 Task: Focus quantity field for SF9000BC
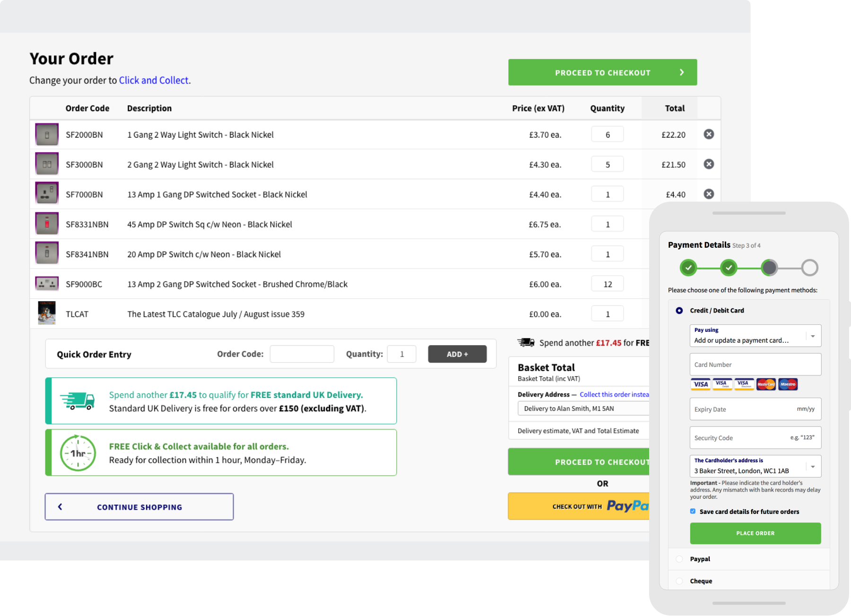click(608, 284)
